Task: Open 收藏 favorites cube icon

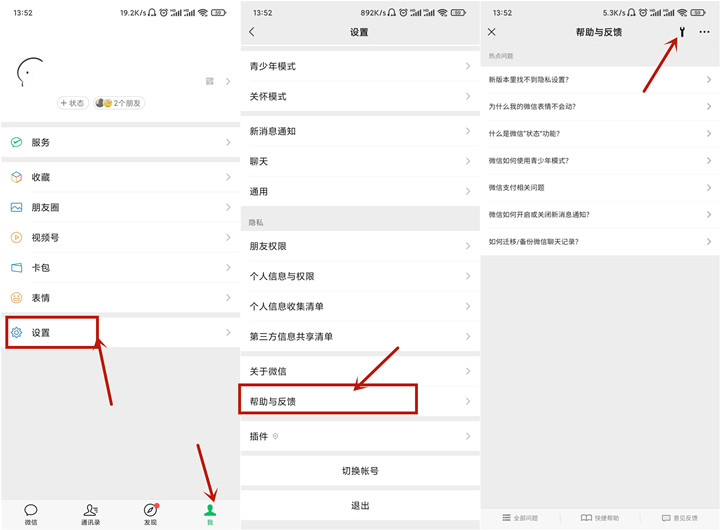Action: pos(17,177)
